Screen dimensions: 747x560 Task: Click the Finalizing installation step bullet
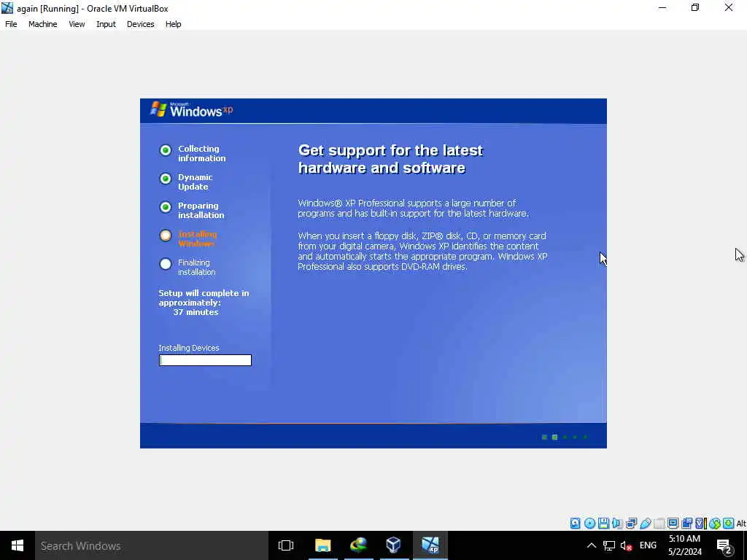click(x=166, y=264)
